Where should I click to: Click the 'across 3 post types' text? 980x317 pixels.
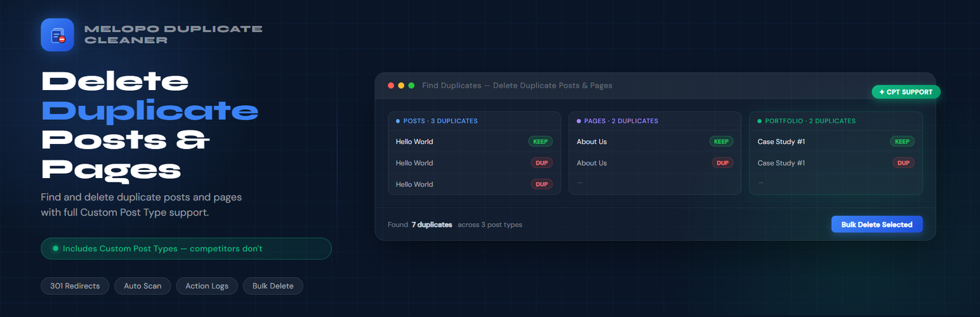(490, 224)
